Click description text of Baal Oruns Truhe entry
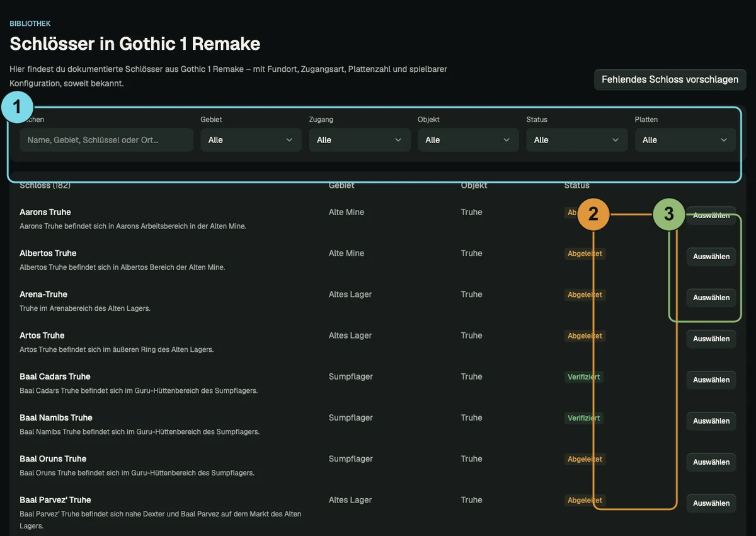The height and width of the screenshot is (536, 756). (x=137, y=472)
